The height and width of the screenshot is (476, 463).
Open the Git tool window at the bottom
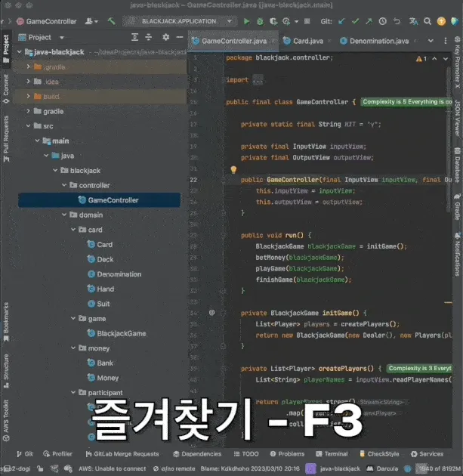tap(25, 454)
